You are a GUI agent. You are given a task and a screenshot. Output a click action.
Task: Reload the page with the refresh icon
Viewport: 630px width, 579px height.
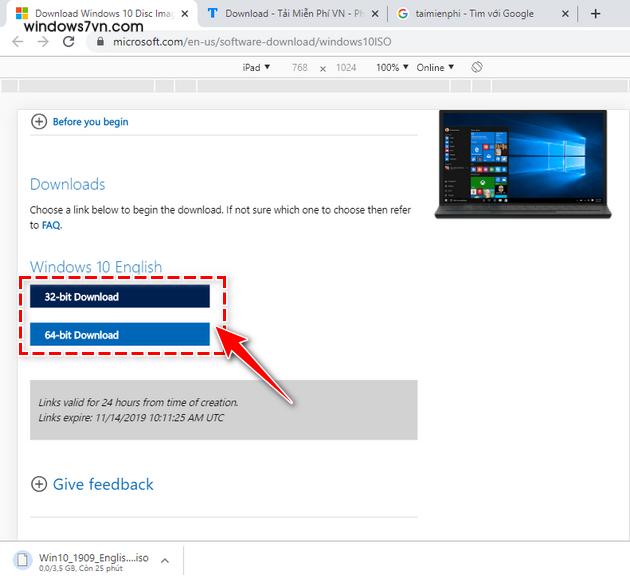[x=68, y=42]
